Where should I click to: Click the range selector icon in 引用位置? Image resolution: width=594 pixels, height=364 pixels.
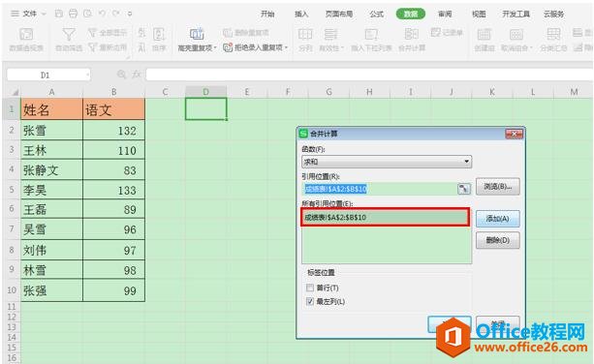pos(464,189)
